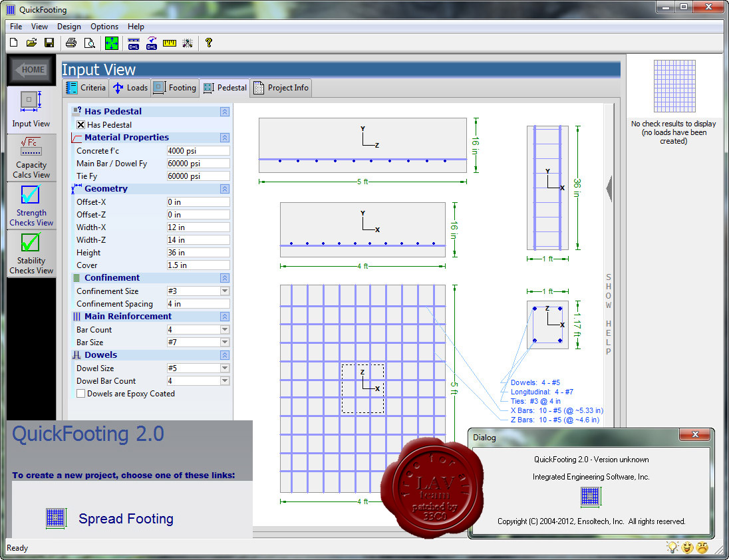Click the New file toolbar icon
The image size is (729, 560).
(14, 43)
